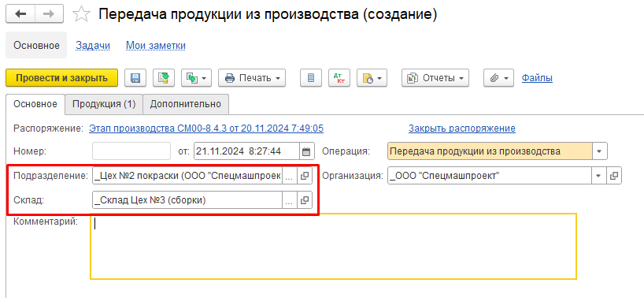Open the Отчеты reports menu
Image resolution: width=644 pixels, height=298 pixels.
pos(435,78)
